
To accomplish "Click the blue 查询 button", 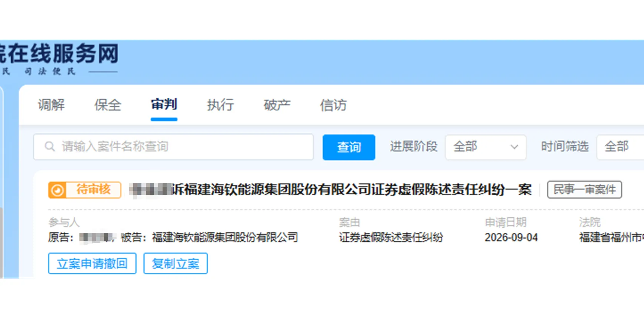I will tap(349, 147).
